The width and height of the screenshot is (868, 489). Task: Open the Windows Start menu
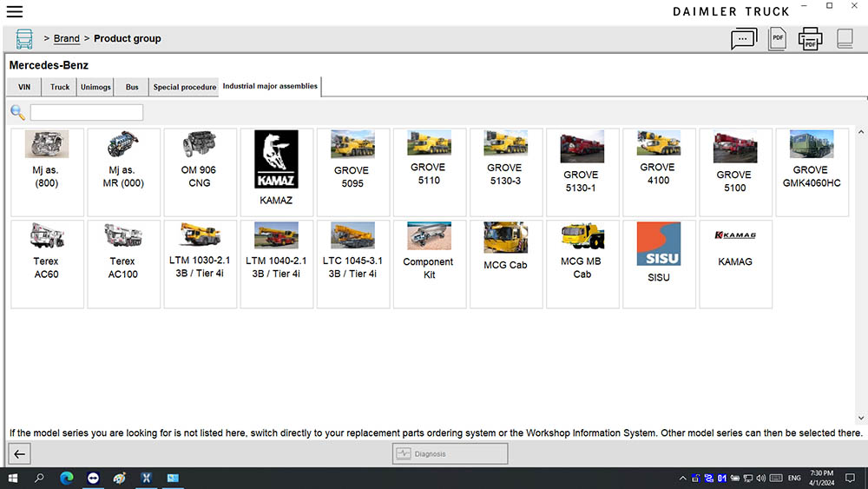click(x=13, y=478)
